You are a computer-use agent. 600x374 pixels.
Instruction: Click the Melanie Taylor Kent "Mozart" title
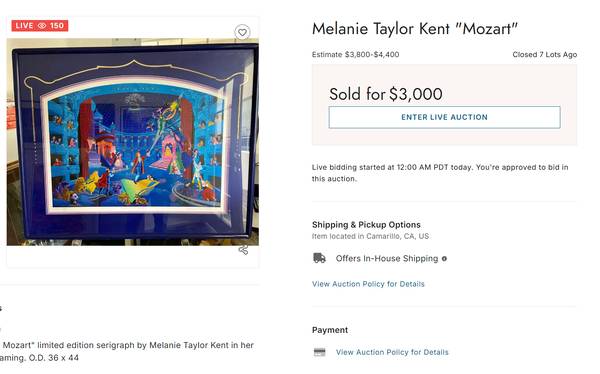(415, 29)
